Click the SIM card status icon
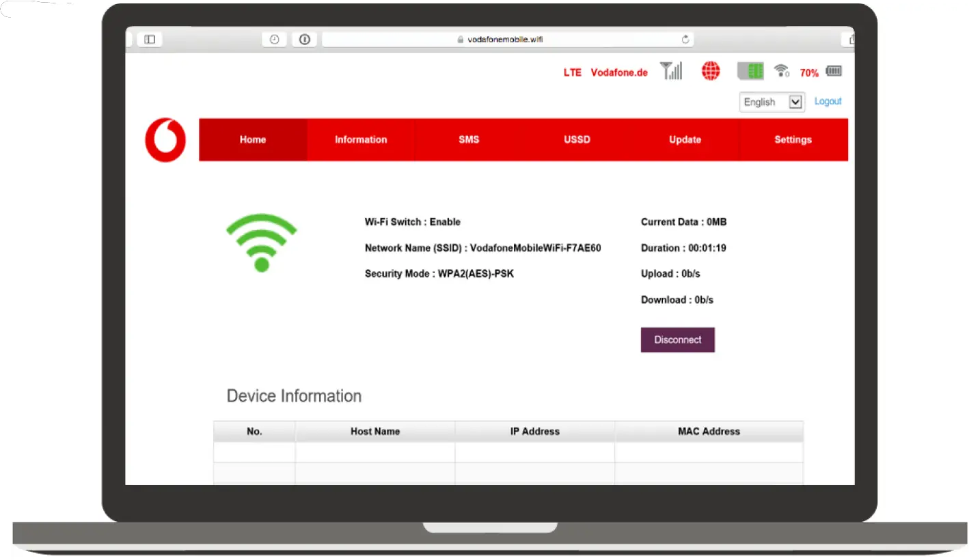This screenshot has width=969, height=560. click(x=750, y=70)
